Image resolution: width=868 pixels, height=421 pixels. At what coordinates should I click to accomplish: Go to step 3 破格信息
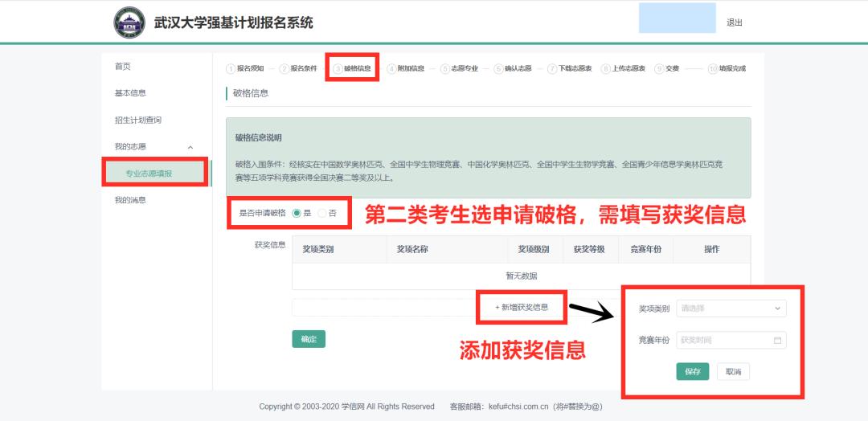coord(352,68)
